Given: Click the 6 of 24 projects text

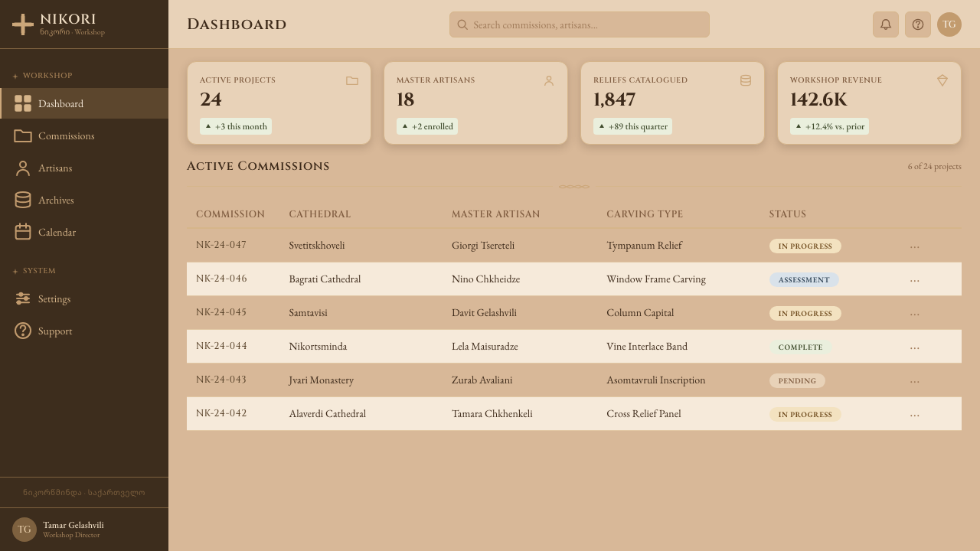Looking at the screenshot, I should pos(935,166).
